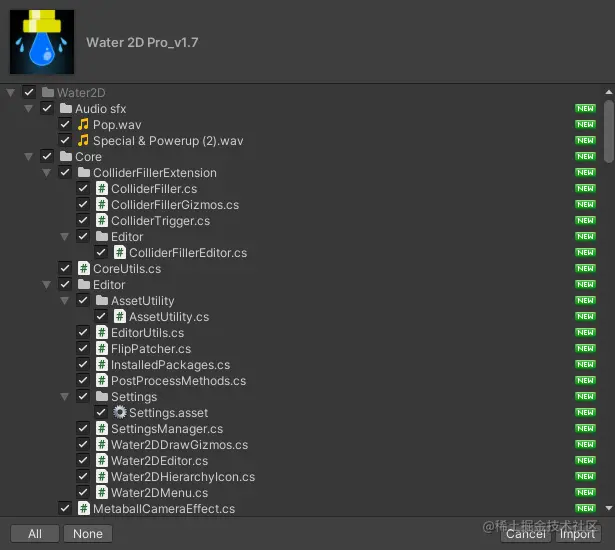Select the Water2DHierarchyIcon.cs entry
Screen dimensions: 615x550
tap(183, 477)
